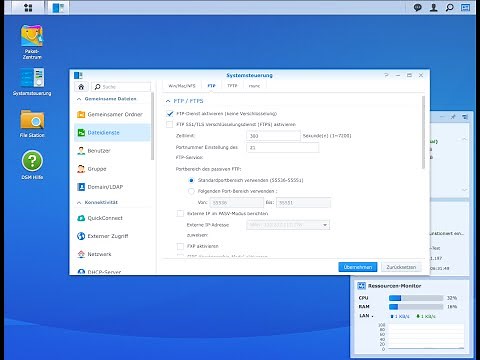The image size is (480, 360).
Task: Open the DSM Hilfe desktop icon
Action: coord(32,165)
